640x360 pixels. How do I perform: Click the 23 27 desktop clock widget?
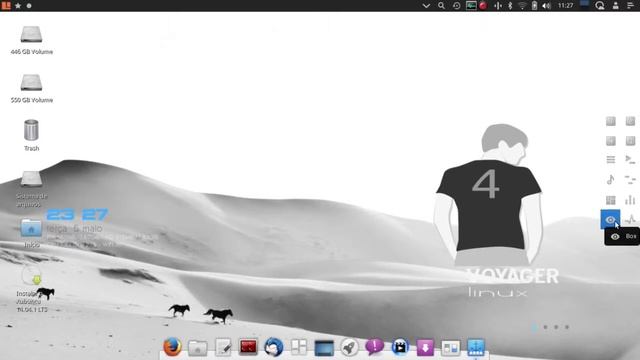pyautogui.click(x=77, y=215)
